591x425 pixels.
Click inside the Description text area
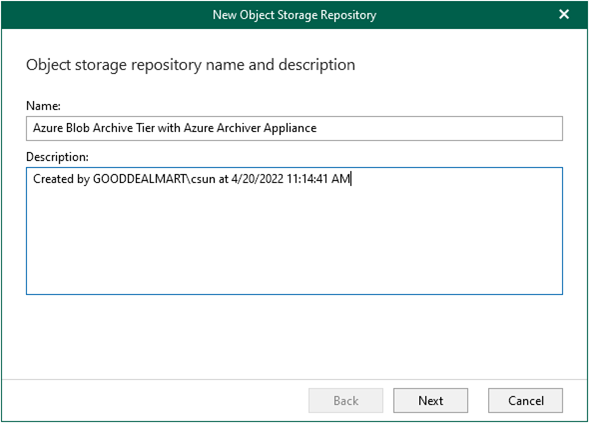294,231
